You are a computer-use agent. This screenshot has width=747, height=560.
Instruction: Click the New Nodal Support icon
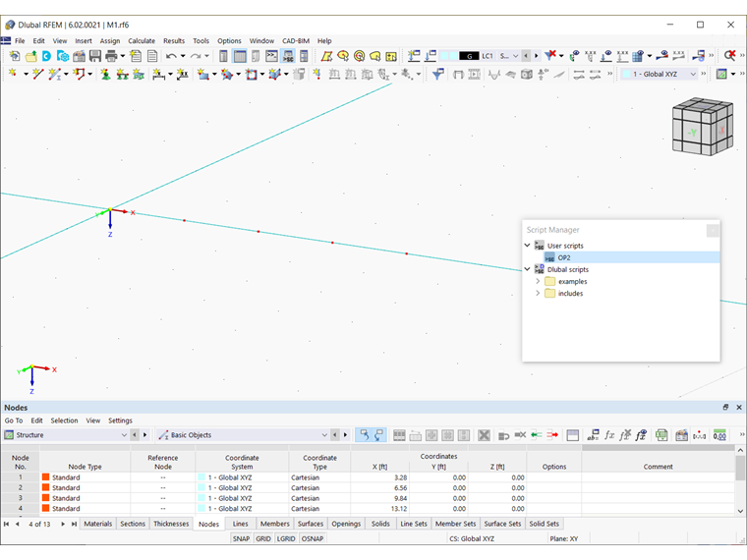pyautogui.click(x=106, y=74)
